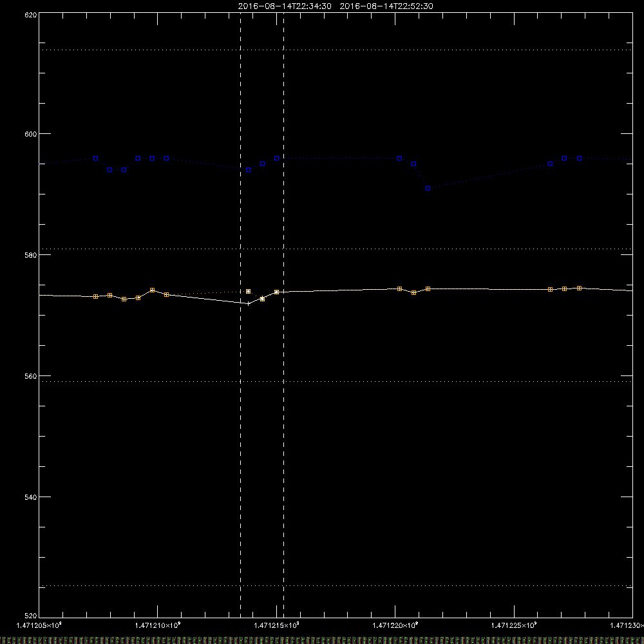Click the leftmost blue square data point

coord(96,158)
